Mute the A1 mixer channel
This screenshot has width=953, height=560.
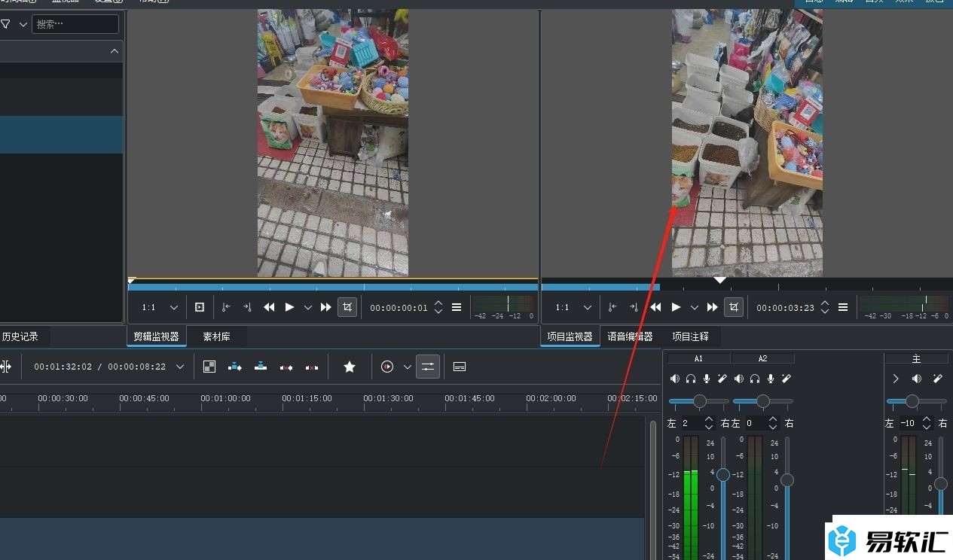pyautogui.click(x=675, y=379)
